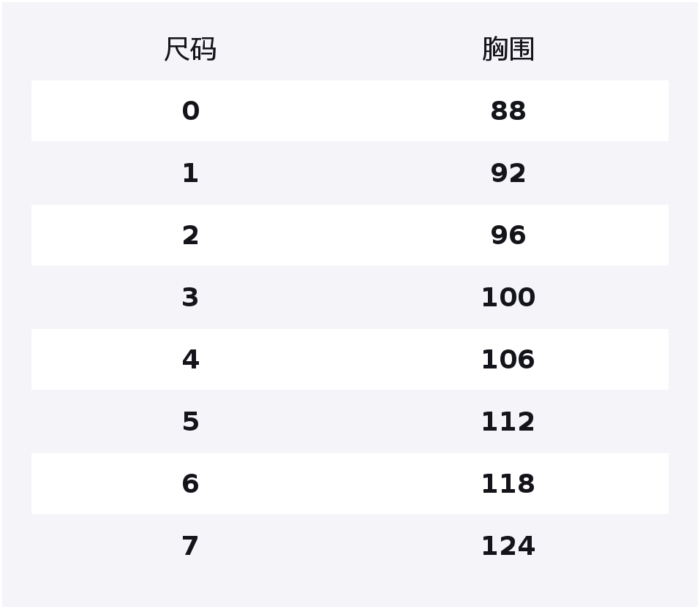Click the 88 chest measurement value
This screenshot has height=609, width=700.
click(508, 111)
